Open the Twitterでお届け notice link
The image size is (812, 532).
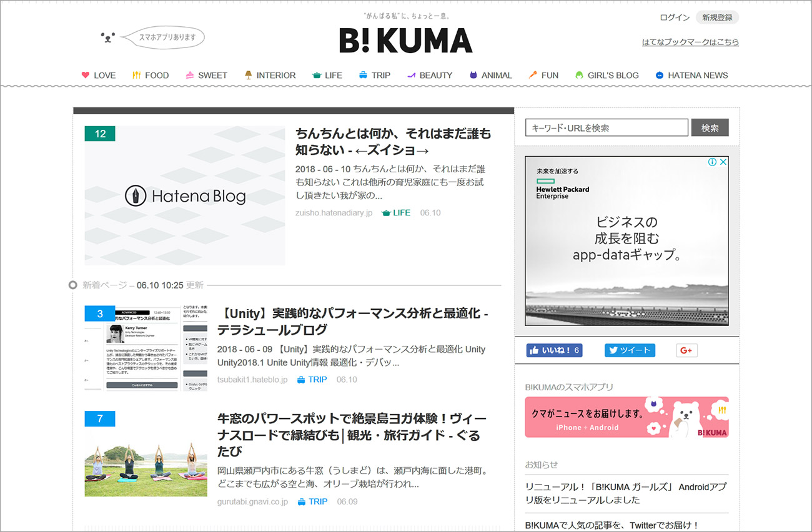tap(612, 526)
